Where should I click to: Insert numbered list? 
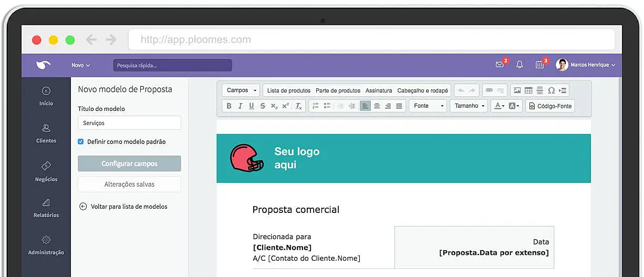click(x=316, y=106)
